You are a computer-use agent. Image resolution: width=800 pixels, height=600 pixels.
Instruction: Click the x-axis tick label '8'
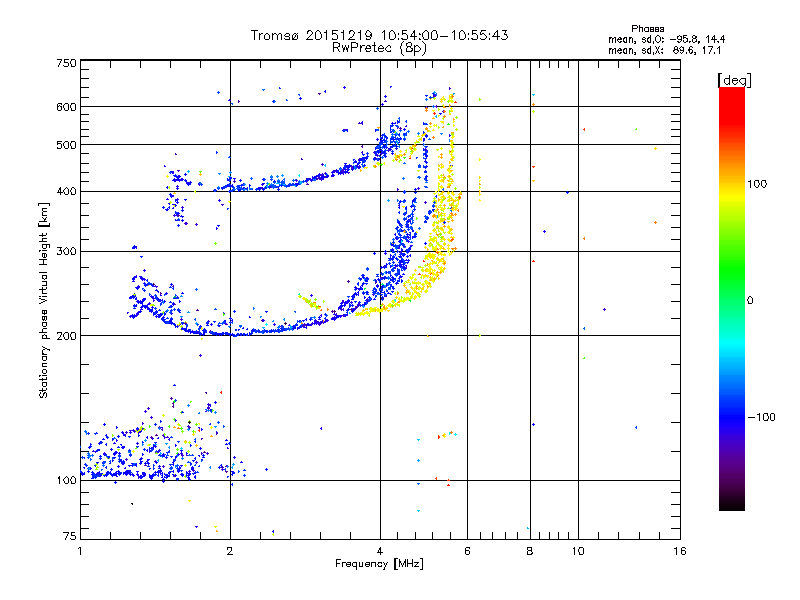pos(530,551)
